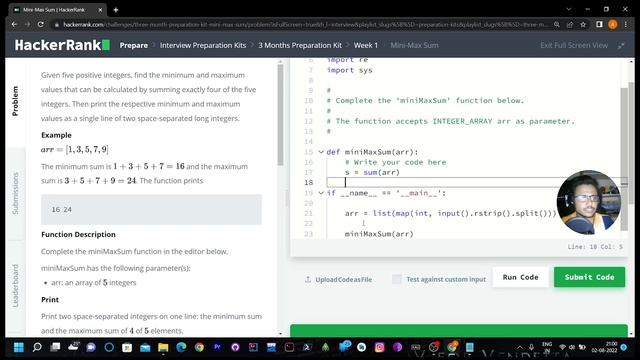Open the browser side panel icon
Viewport: 640px width, 360px height.
tap(599, 24)
